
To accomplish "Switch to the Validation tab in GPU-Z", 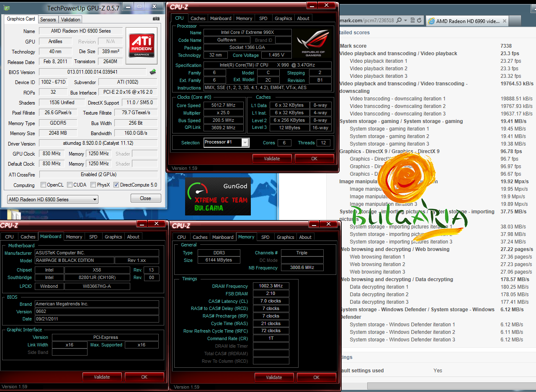I will tap(70, 20).
